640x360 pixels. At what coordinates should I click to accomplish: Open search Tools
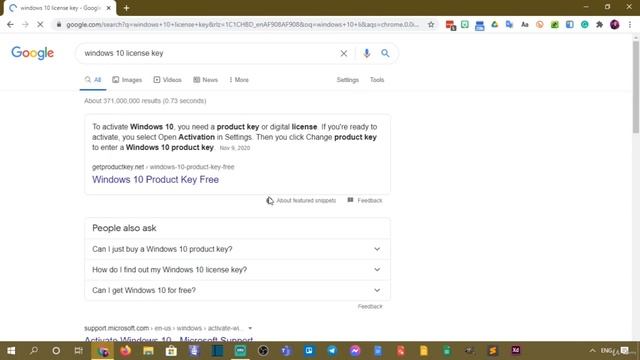(377, 80)
